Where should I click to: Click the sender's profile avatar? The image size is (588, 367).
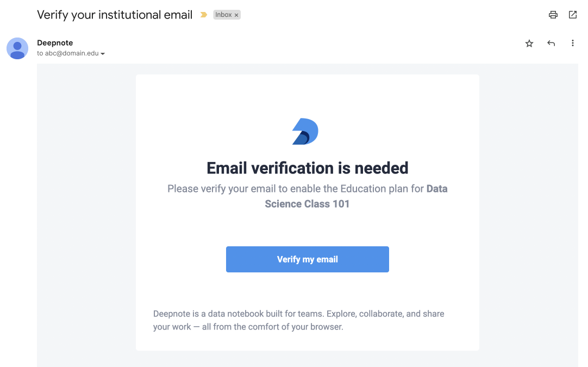pyautogui.click(x=17, y=48)
